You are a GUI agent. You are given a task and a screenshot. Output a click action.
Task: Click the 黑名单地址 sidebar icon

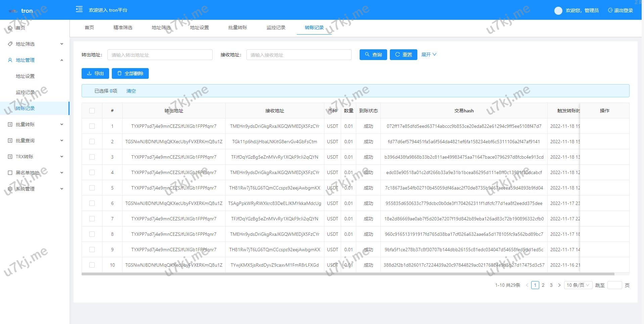click(10, 172)
